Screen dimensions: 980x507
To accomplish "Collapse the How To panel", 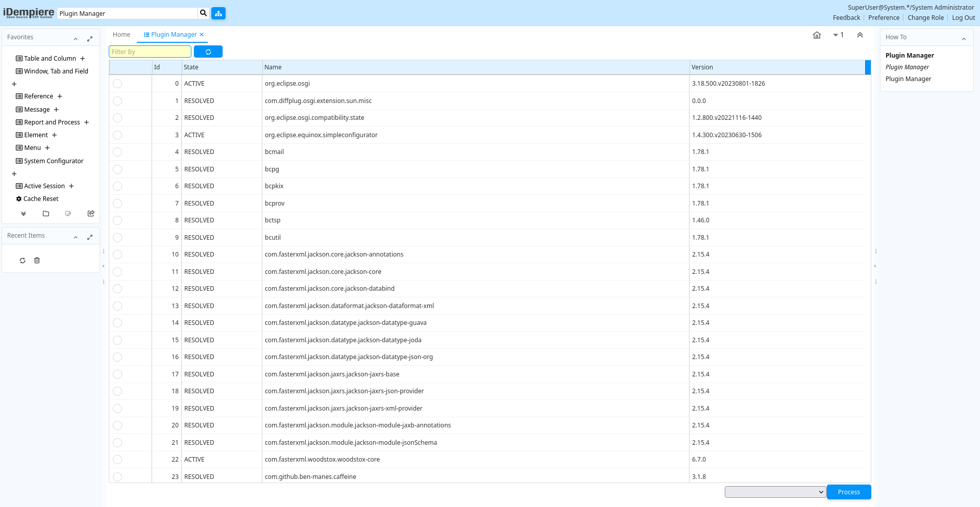I will tap(964, 39).
